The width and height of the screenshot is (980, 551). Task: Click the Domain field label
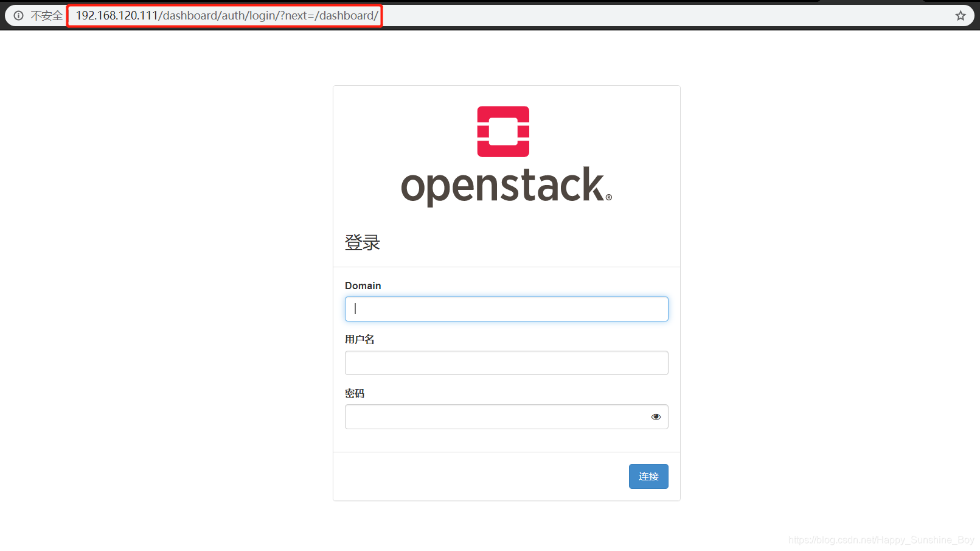363,286
